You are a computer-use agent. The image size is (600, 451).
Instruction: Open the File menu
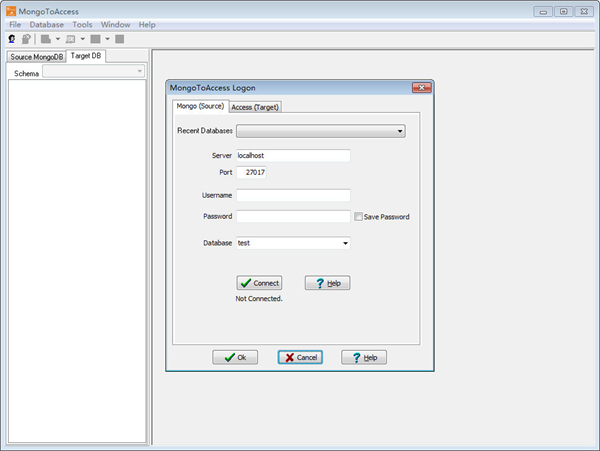pos(15,24)
